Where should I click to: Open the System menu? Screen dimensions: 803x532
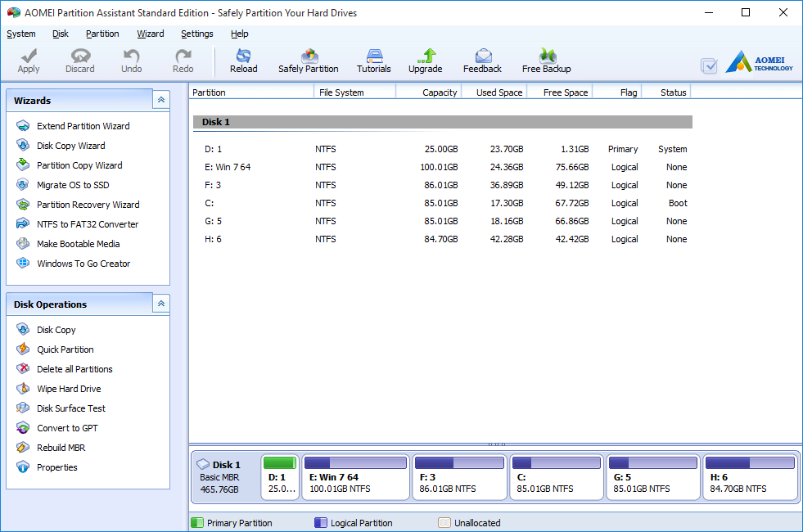[x=21, y=34]
